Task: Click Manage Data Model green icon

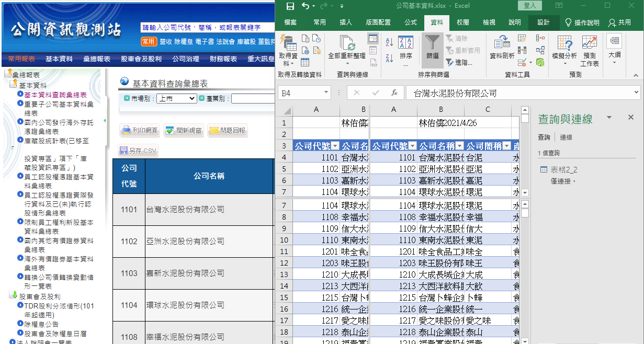Action: click(x=540, y=62)
